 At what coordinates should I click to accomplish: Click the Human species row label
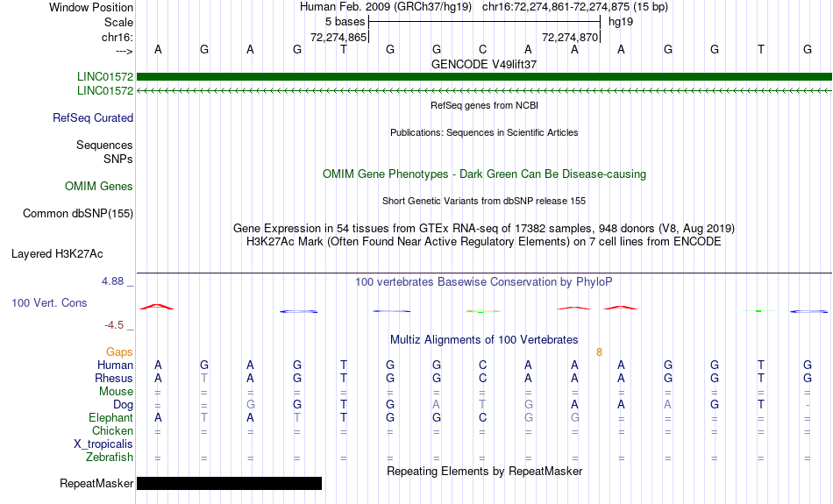click(115, 366)
